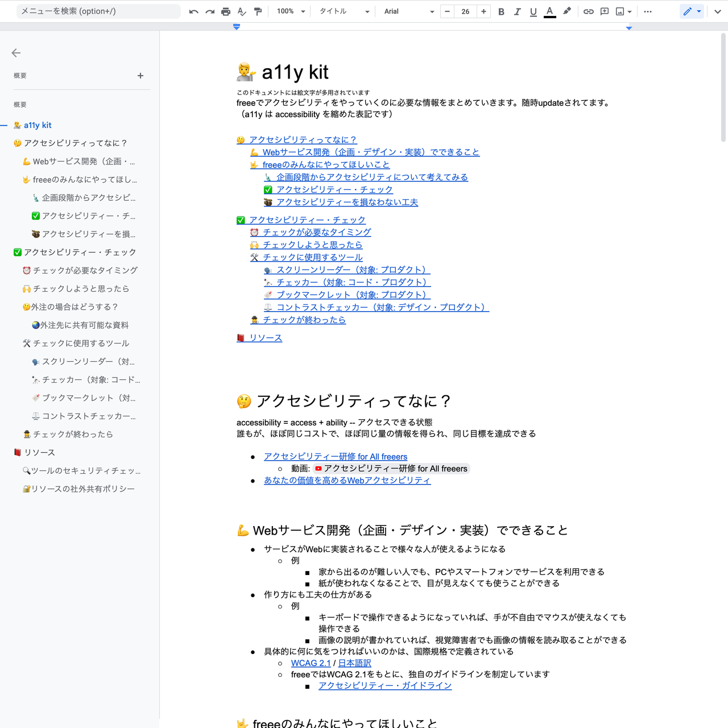Open TOC link スクリーンリーダー（対象: プロダクト）

347,270
